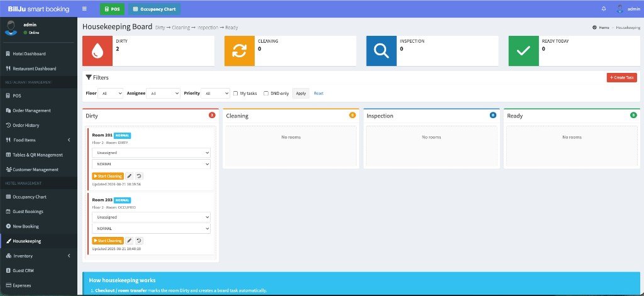
Task: View Room 201 history icon
Action: coord(139,176)
